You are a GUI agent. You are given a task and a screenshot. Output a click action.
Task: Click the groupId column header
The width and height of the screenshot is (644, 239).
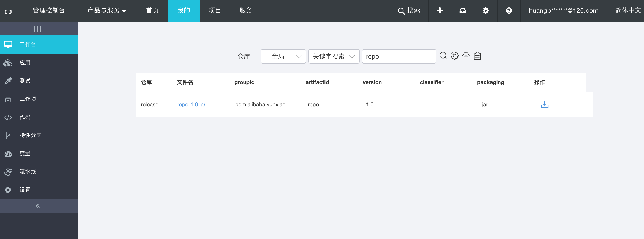pyautogui.click(x=244, y=82)
